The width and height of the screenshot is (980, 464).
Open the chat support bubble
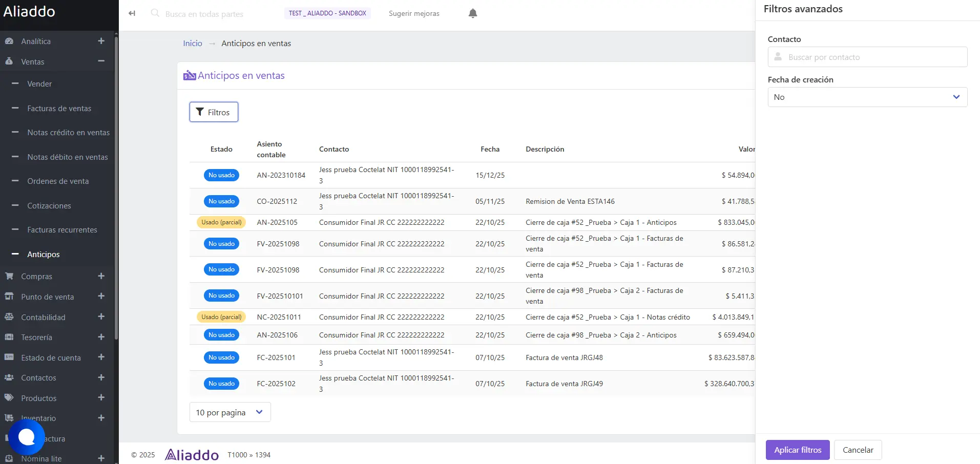(27, 437)
